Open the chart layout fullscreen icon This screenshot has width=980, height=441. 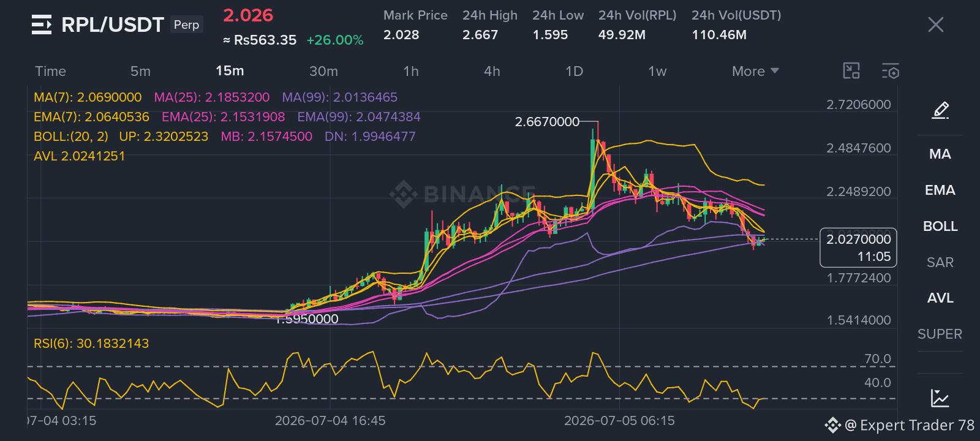click(851, 71)
